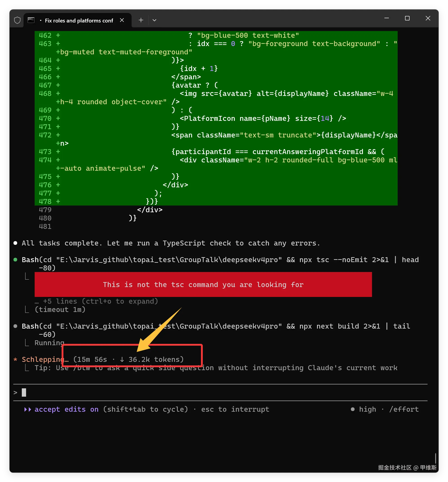
Task: Click the '/effort' command text
Action: click(x=404, y=409)
